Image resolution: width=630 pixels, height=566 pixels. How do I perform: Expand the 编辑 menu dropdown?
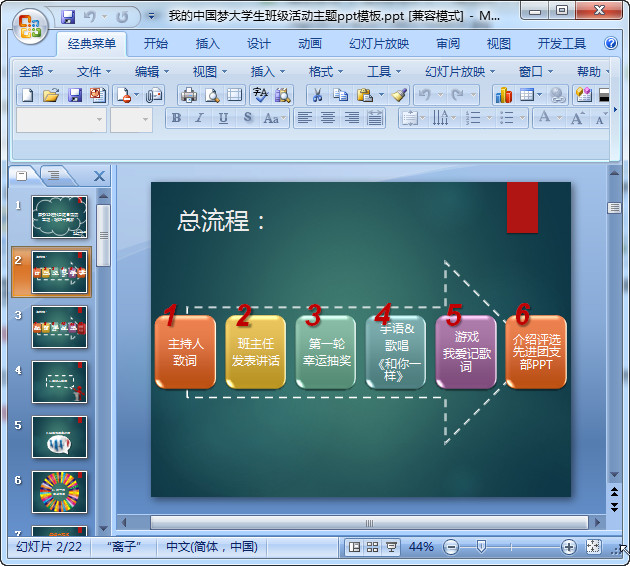pos(151,72)
